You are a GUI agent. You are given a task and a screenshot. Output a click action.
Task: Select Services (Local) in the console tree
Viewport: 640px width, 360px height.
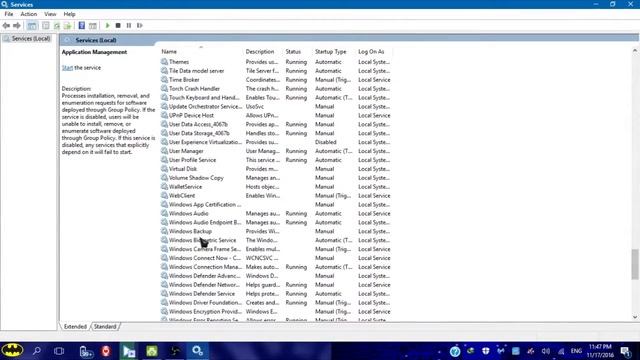(x=31, y=38)
